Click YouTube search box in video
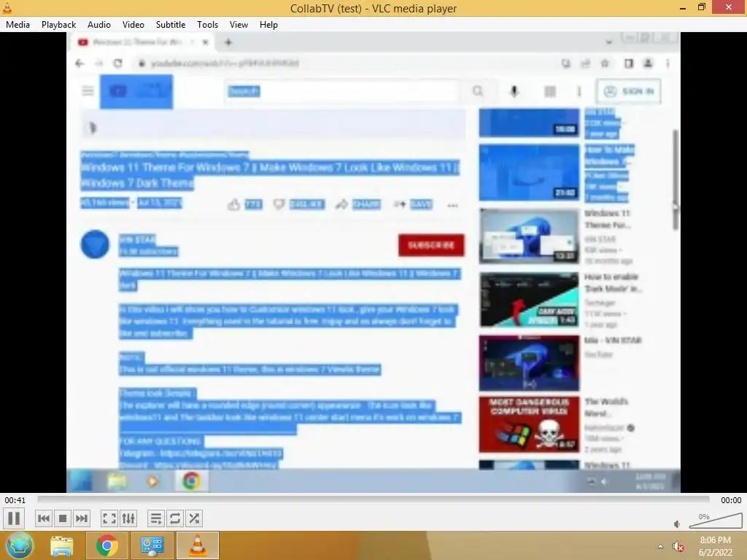Screen dimensions: 747x560 click(x=341, y=91)
